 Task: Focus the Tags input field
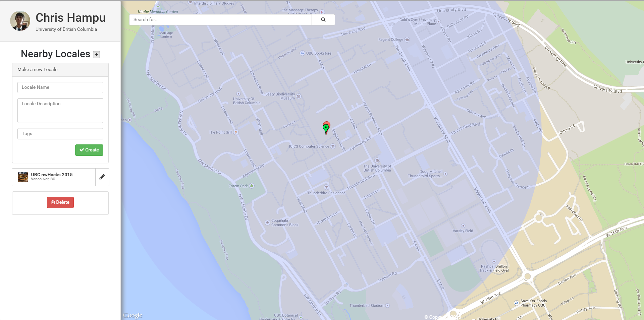click(60, 134)
